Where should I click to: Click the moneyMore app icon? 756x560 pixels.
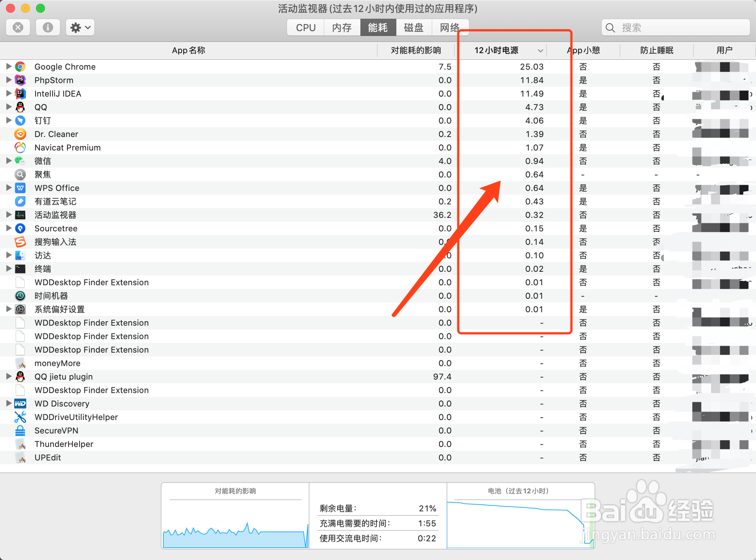20,363
